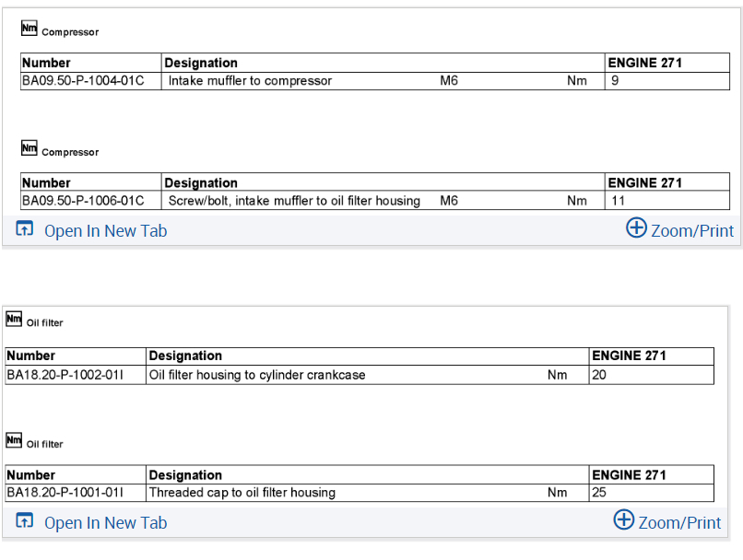743x560 pixels.
Task: Select the number cell BA09.50-P-1004-01C
Action: [83, 81]
